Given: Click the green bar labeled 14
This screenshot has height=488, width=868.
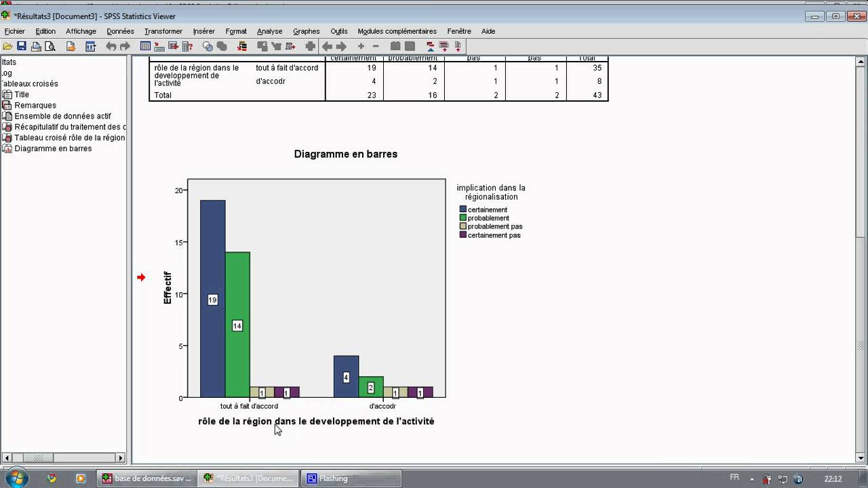Looking at the screenshot, I should pos(237,325).
